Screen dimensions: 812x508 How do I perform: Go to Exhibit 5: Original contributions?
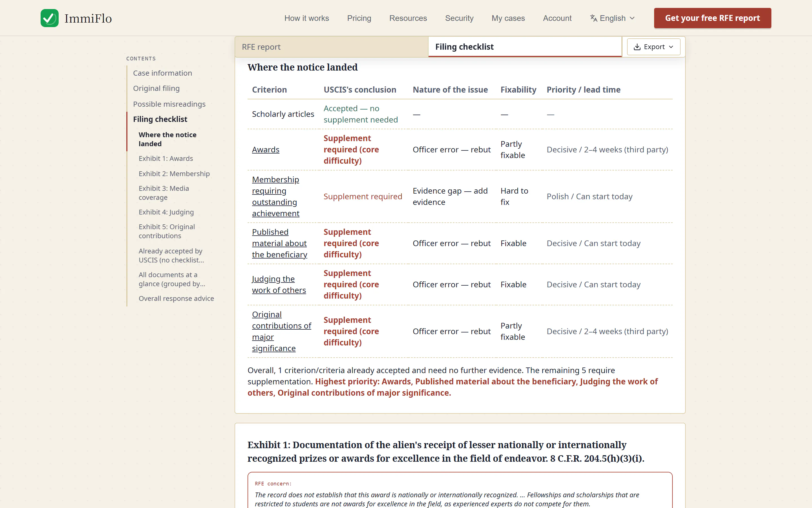pyautogui.click(x=167, y=231)
